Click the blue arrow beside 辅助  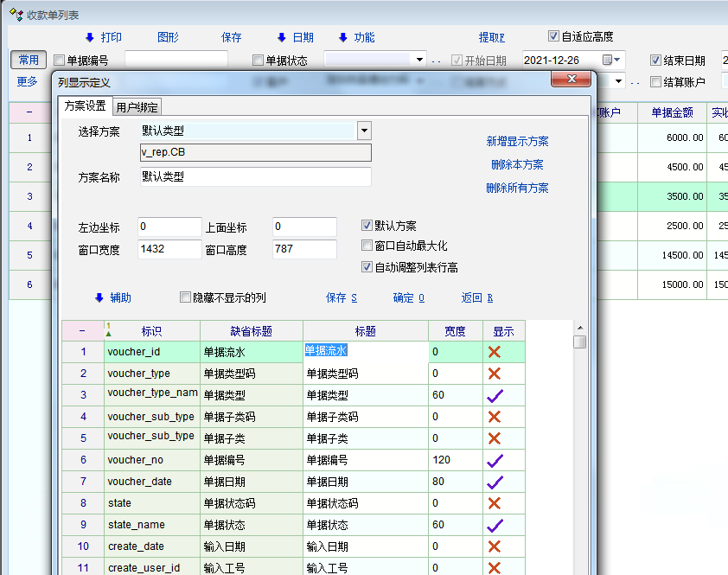[x=99, y=297]
